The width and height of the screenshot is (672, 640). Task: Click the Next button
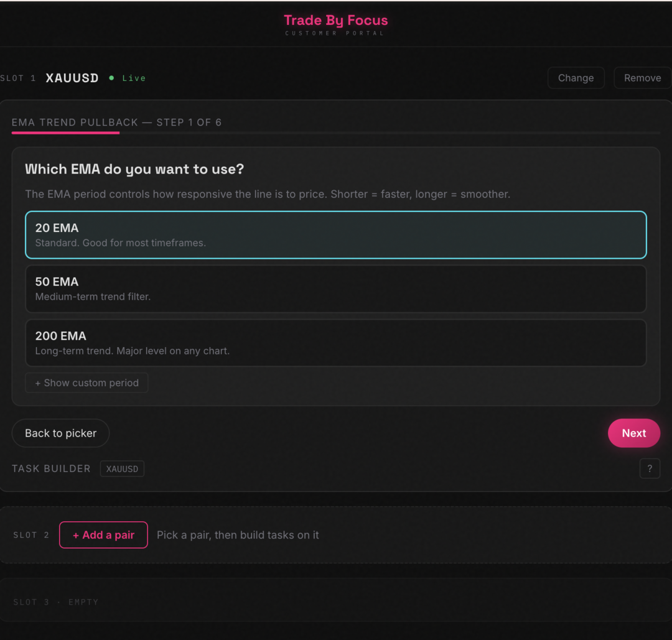634,433
